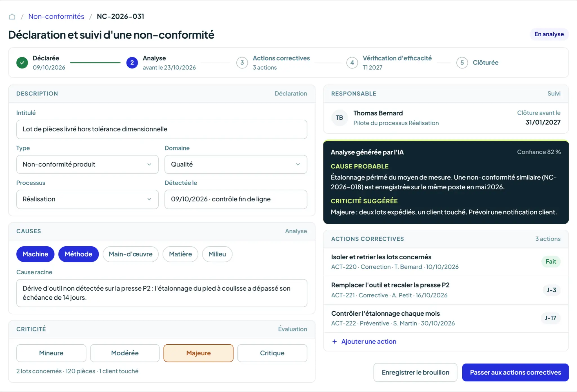This screenshot has height=392, width=577.
Task: Click Passer aux actions correctives button
Action: 515,373
